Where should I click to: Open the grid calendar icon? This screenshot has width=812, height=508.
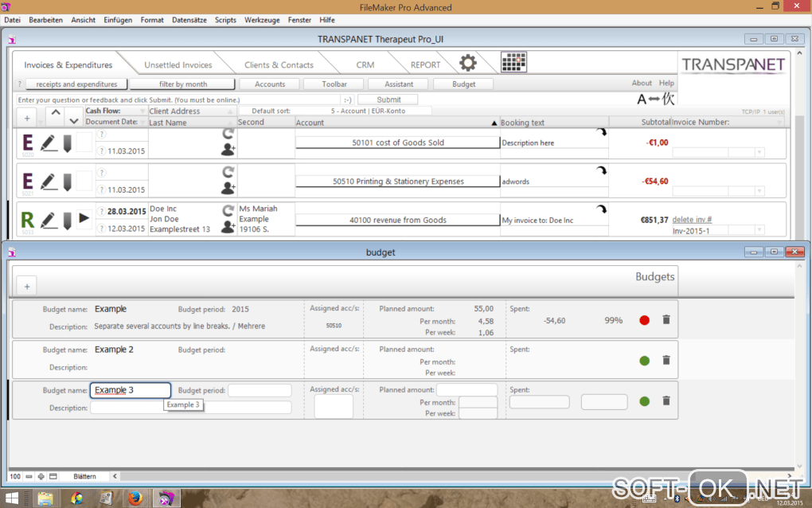513,62
